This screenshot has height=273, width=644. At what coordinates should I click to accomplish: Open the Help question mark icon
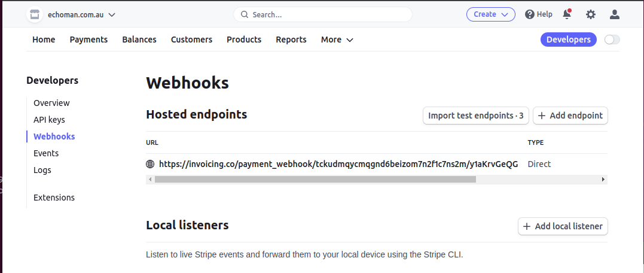[529, 14]
